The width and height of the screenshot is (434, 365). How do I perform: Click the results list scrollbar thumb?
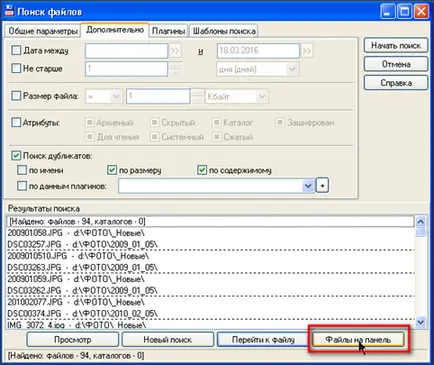(421, 232)
